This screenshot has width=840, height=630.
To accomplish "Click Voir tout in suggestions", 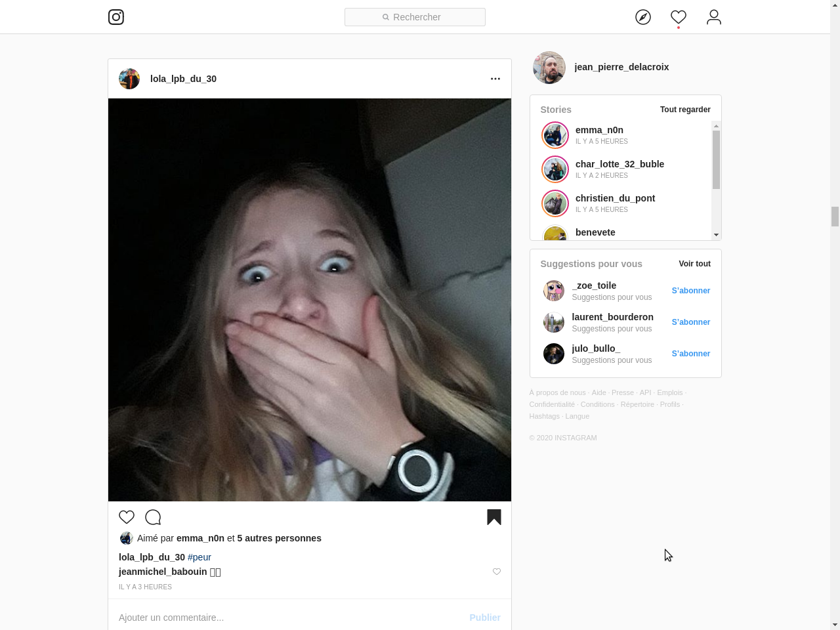I will (x=694, y=264).
